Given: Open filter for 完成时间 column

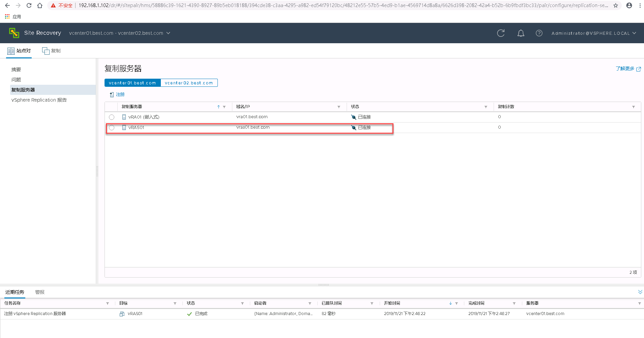Looking at the screenshot, I should coord(514,303).
